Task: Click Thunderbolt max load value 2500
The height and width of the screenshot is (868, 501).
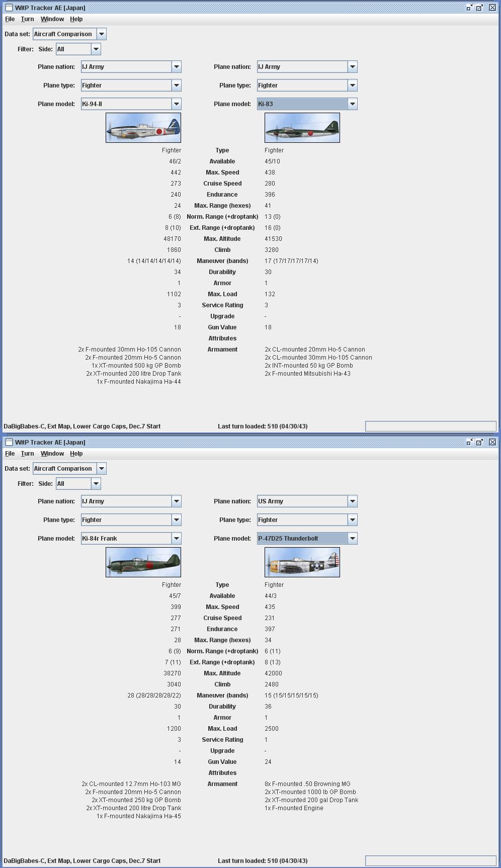Action: click(x=272, y=729)
